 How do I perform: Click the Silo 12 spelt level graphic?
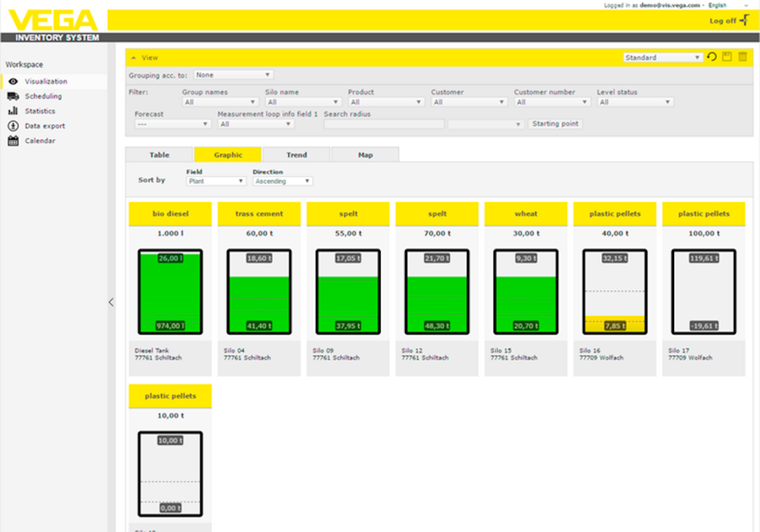pyautogui.click(x=437, y=292)
